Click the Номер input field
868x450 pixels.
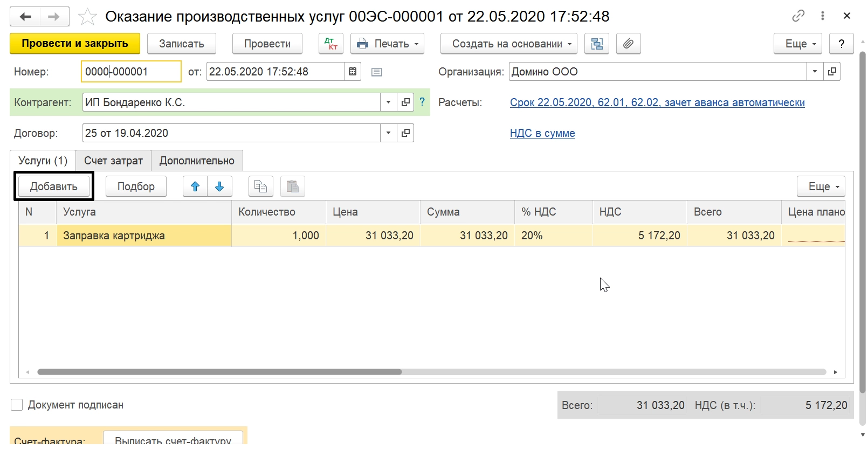(x=131, y=72)
